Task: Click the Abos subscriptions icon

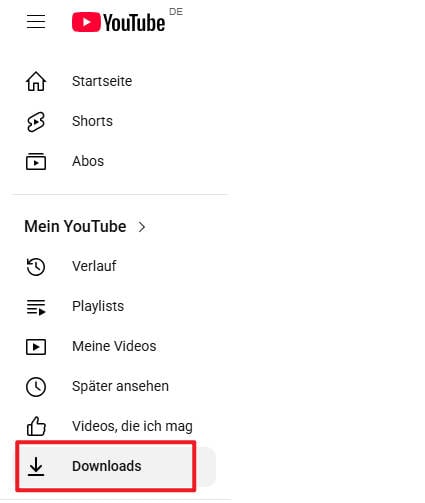Action: click(36, 161)
